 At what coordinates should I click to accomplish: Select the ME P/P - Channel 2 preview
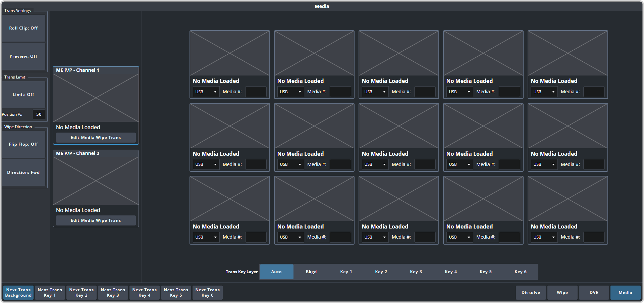point(96,181)
